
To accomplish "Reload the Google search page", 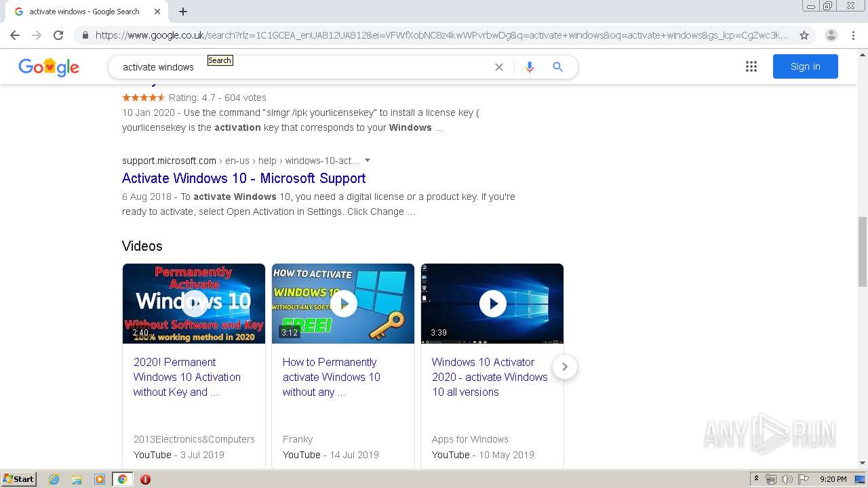I will pos(58,35).
